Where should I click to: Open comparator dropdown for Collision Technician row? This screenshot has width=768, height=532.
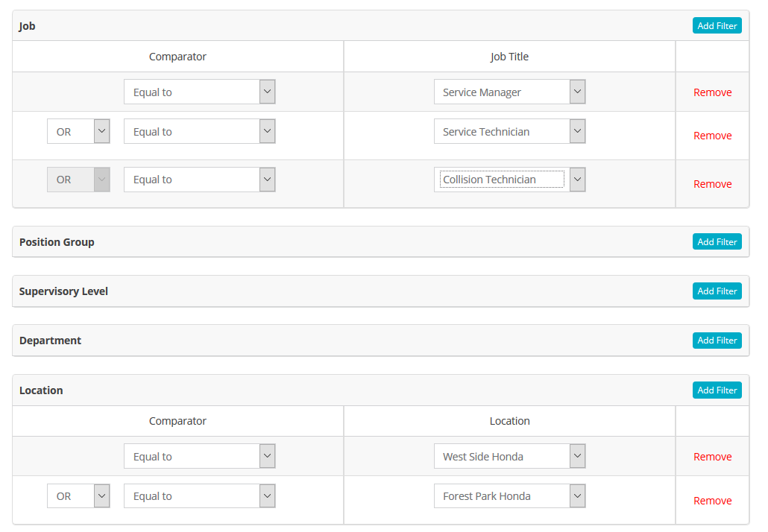199,180
